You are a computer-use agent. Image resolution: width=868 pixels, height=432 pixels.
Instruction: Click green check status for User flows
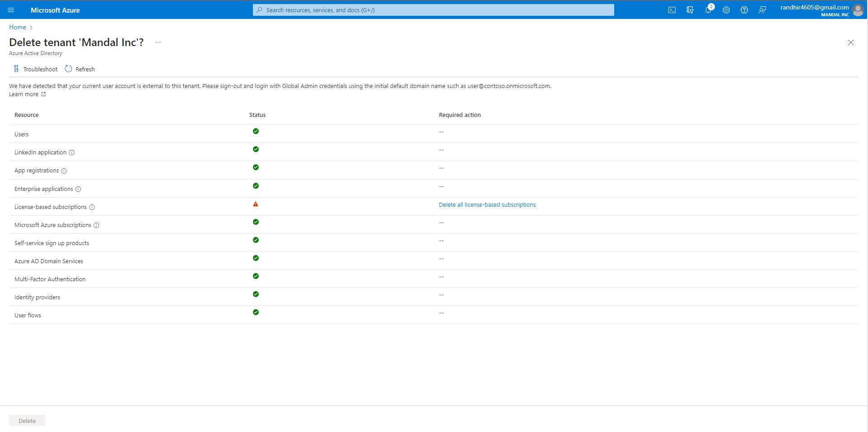click(x=256, y=312)
